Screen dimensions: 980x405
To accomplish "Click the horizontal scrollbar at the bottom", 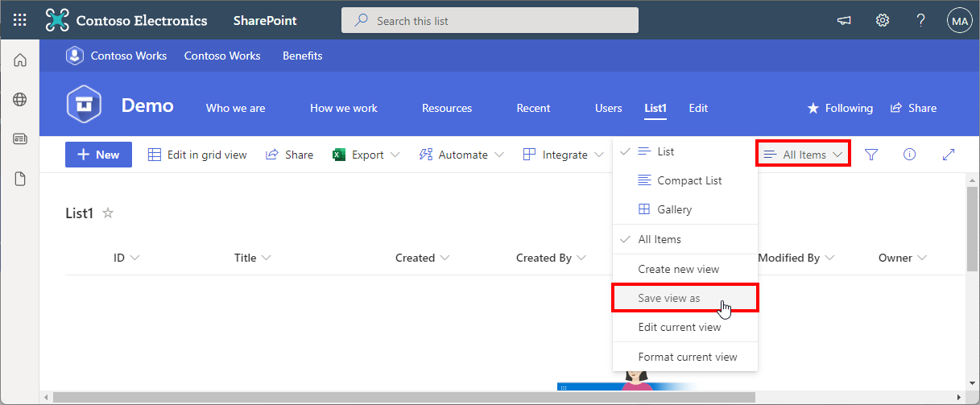I will tap(403, 397).
